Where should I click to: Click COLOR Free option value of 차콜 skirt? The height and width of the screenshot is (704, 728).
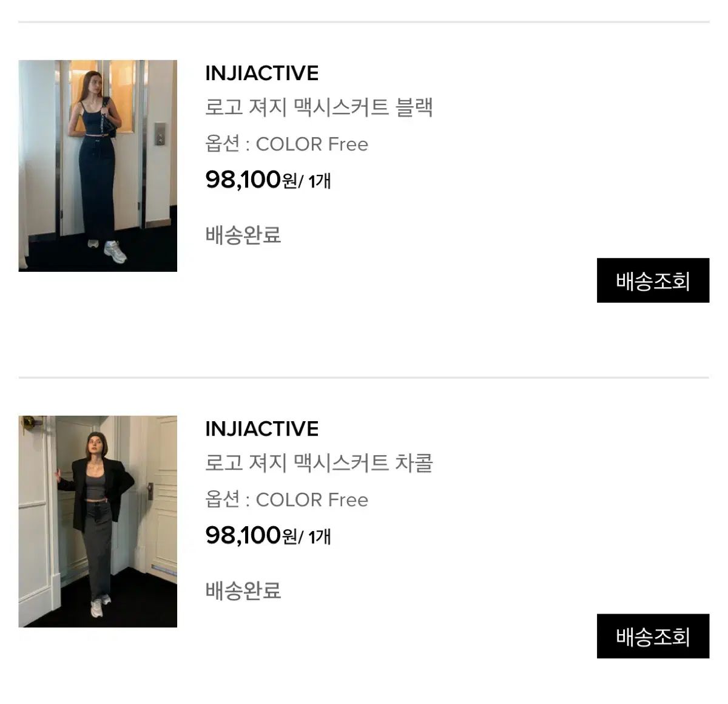pyautogui.click(x=312, y=500)
